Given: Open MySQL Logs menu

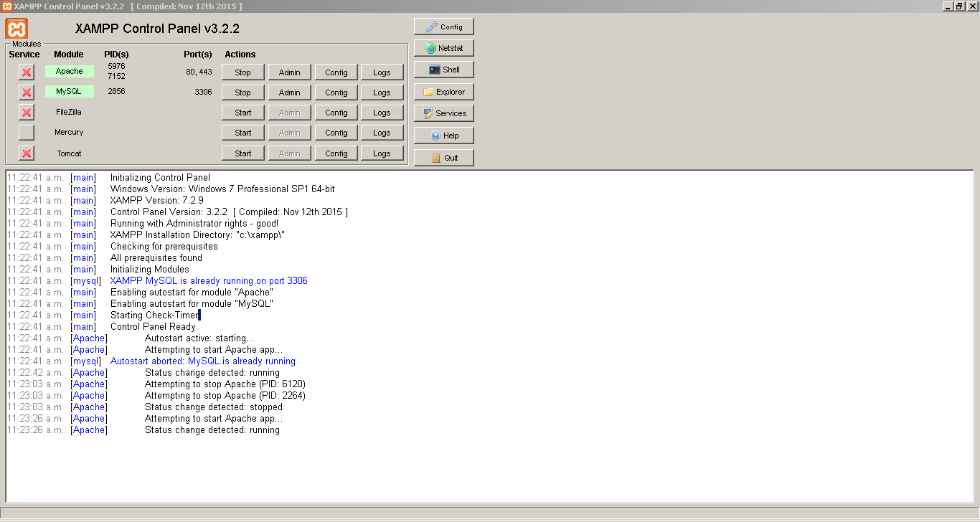Looking at the screenshot, I should (382, 92).
